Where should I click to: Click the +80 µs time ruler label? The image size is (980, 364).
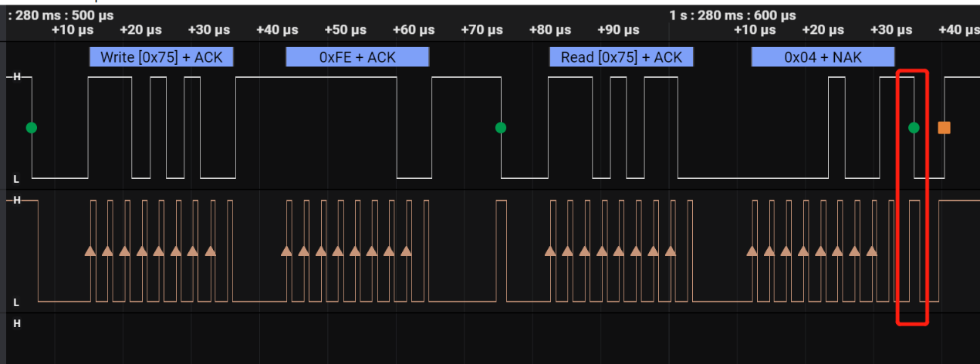550,30
